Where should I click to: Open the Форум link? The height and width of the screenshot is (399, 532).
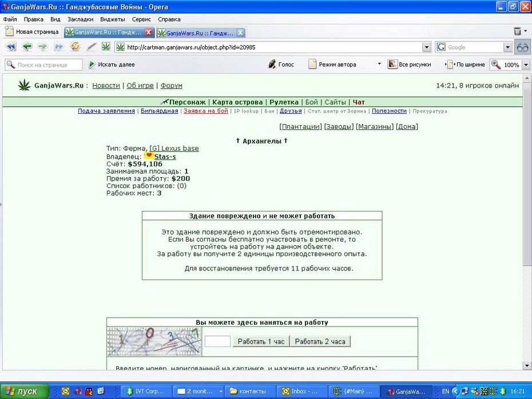(x=172, y=85)
